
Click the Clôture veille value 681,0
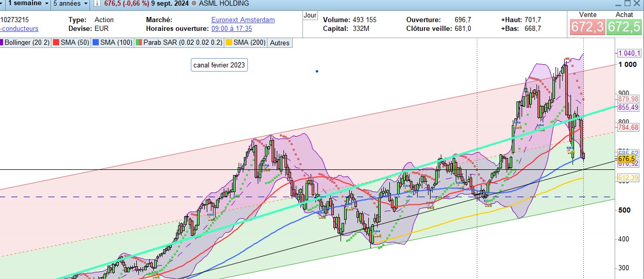(463, 28)
